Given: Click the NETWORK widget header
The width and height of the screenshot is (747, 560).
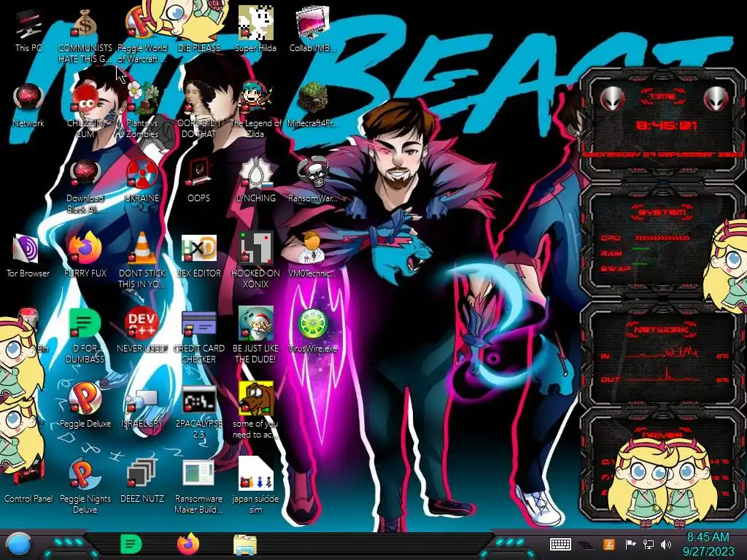Looking at the screenshot, I should point(661,330).
